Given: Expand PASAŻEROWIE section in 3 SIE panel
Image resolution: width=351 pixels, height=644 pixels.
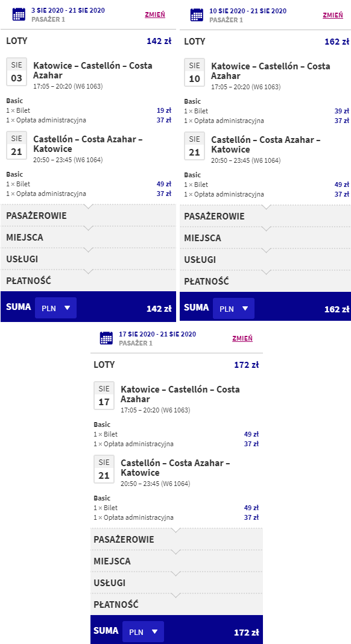Looking at the screenshot, I should pyautogui.click(x=89, y=215).
